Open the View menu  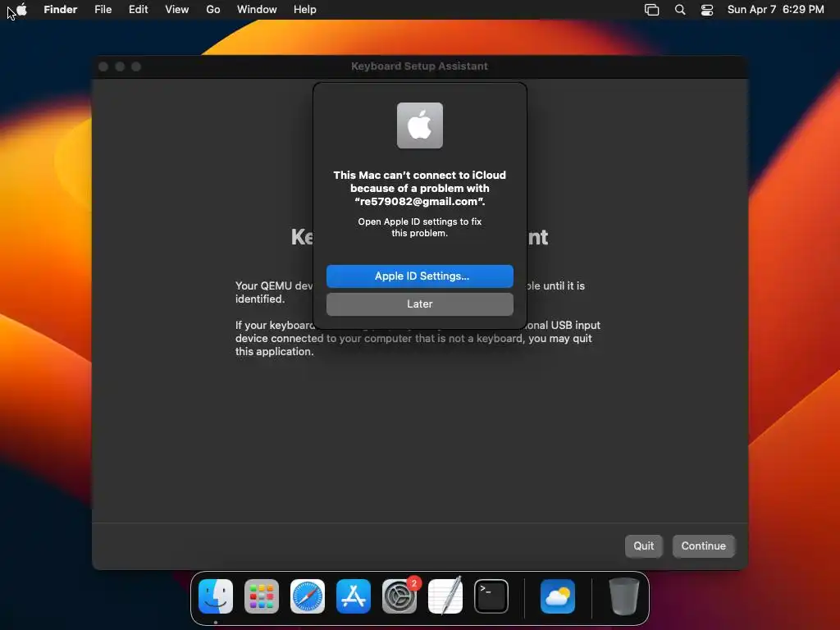177,9
